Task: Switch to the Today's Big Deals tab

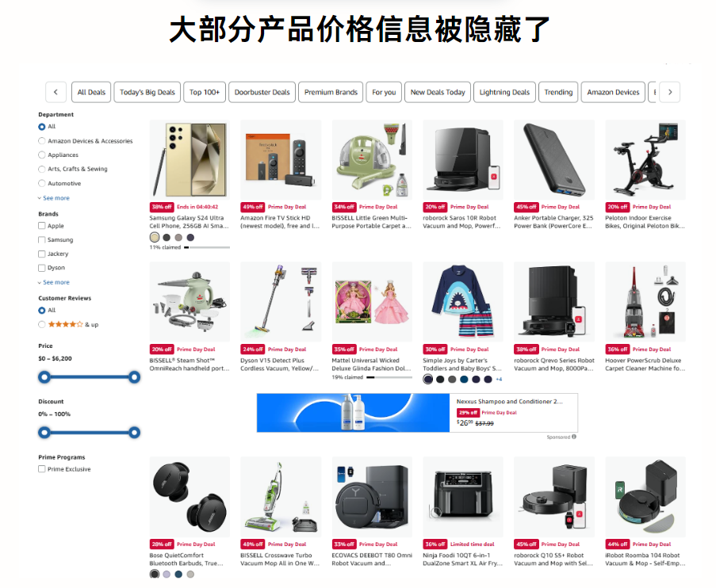Action: pyautogui.click(x=147, y=92)
